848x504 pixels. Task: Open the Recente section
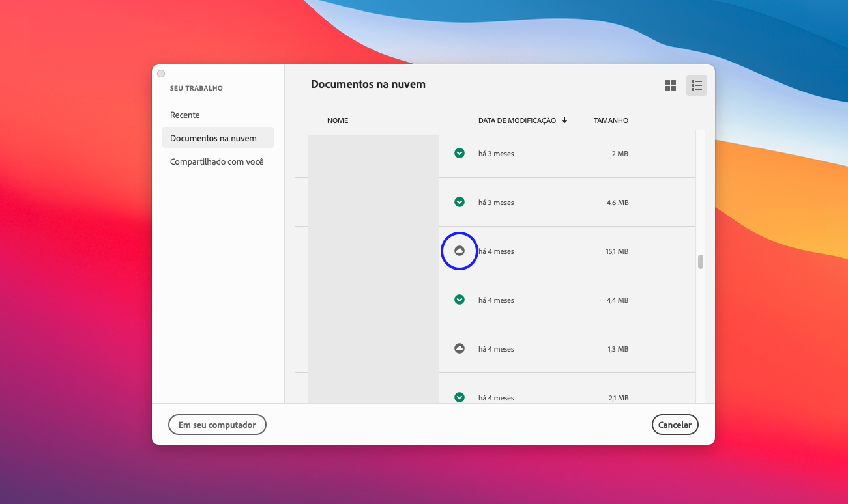tap(184, 115)
